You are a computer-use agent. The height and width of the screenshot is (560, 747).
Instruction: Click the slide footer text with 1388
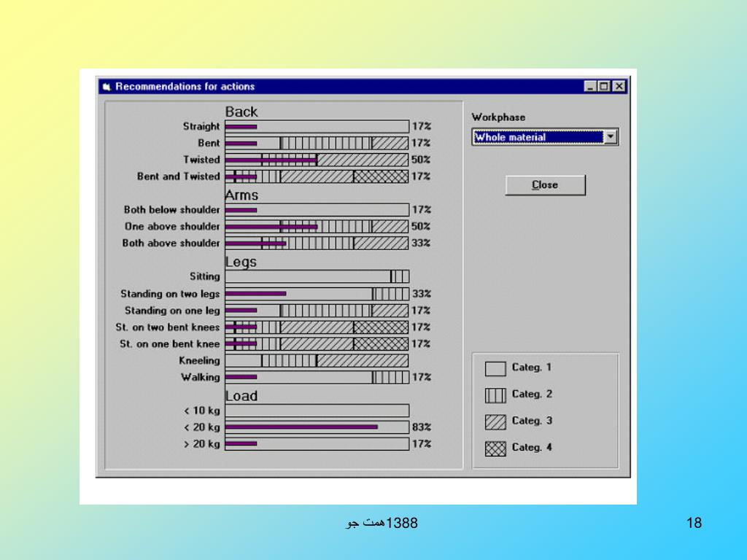point(382,523)
